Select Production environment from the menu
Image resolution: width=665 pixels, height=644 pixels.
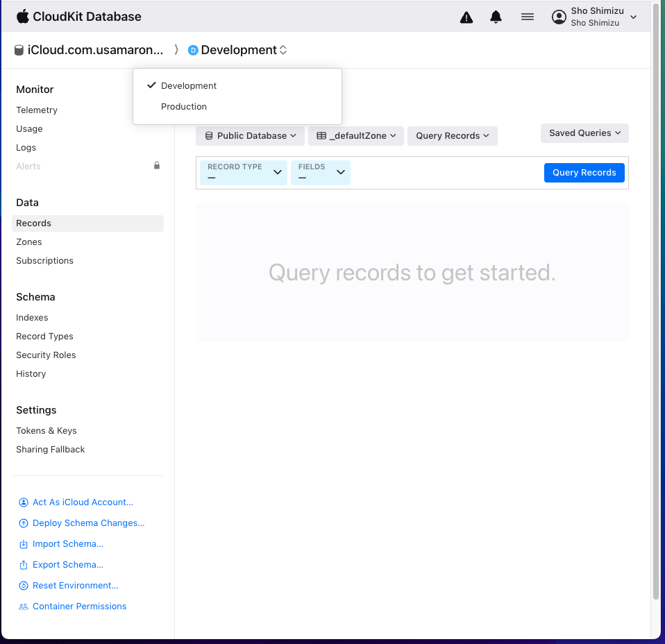coord(184,107)
